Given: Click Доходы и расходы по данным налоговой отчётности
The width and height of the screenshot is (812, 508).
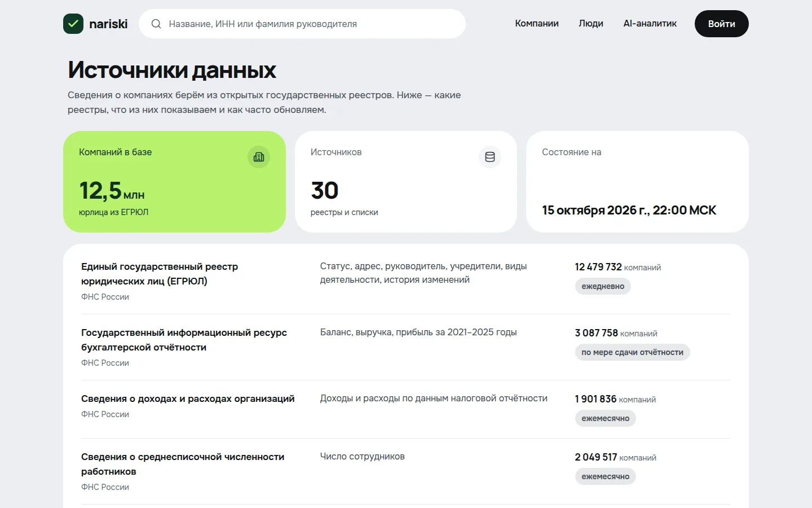Looking at the screenshot, I should (434, 398).
